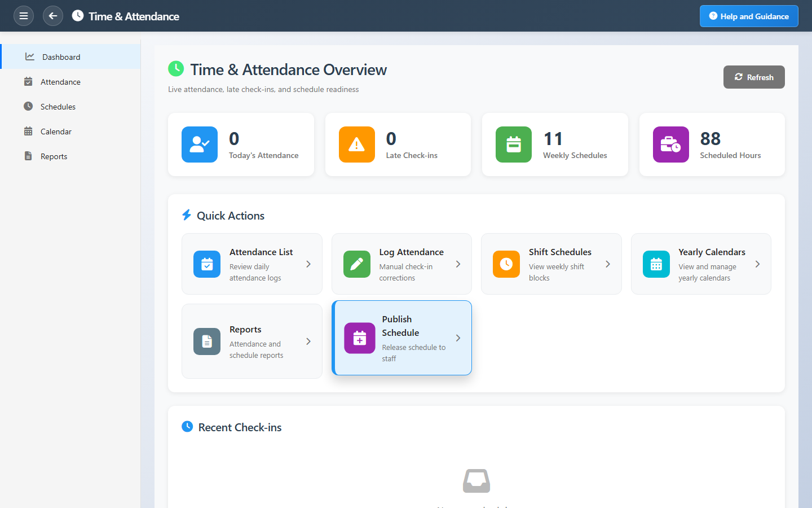Click the green Log Attendance pencil icon

357,264
